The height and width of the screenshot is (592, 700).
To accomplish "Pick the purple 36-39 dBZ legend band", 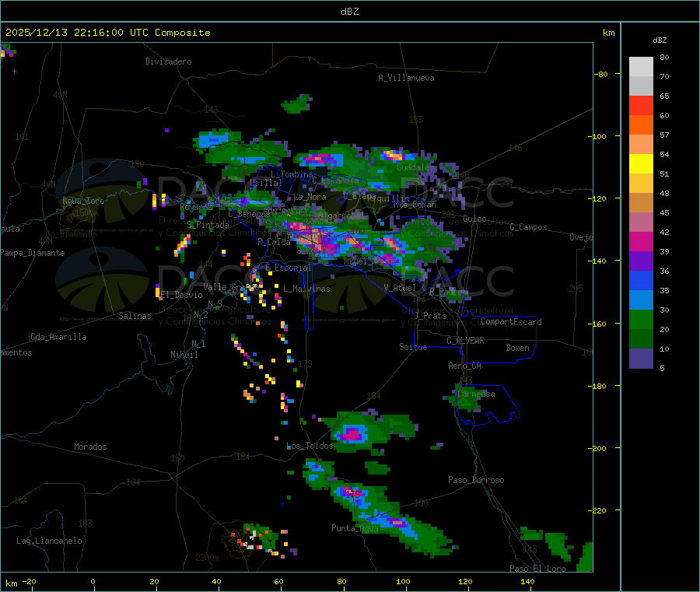I will pos(641,261).
